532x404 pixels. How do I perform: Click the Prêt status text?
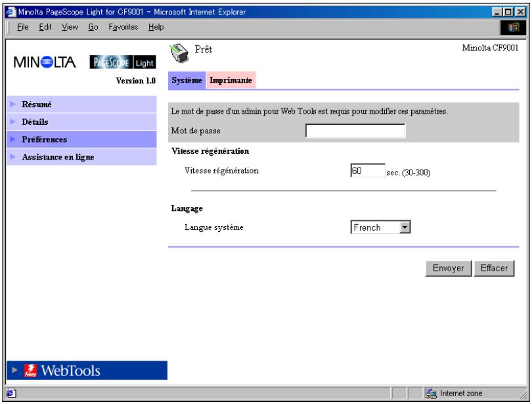point(203,49)
